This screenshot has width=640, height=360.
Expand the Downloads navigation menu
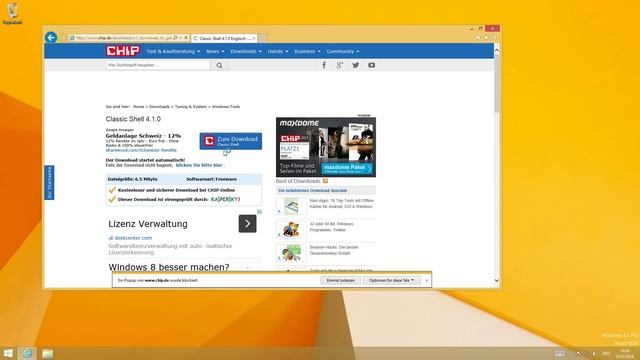tap(246, 51)
